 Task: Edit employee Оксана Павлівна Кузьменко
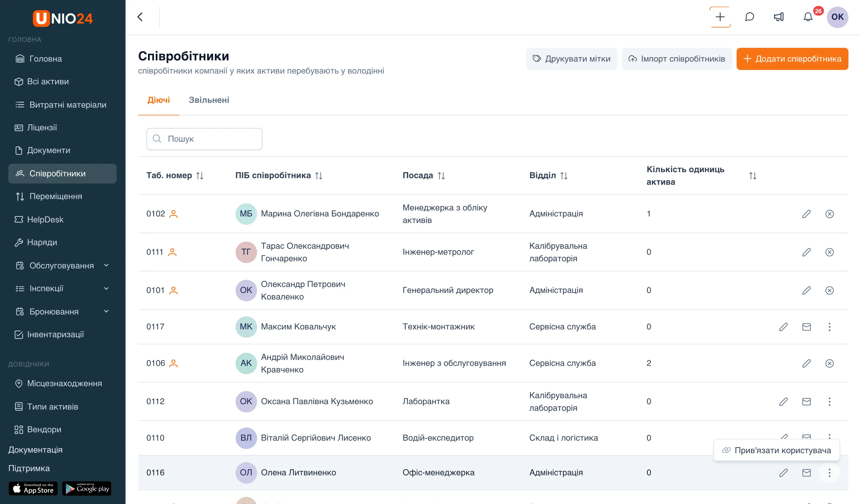coord(784,401)
